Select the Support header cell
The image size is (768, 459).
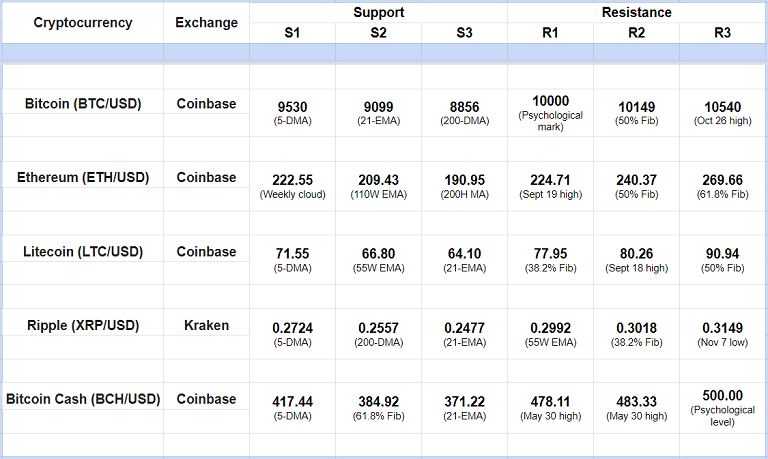click(x=378, y=13)
